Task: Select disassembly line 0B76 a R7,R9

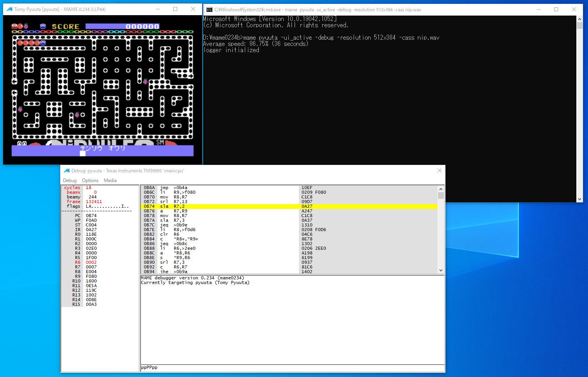Action: coord(289,211)
